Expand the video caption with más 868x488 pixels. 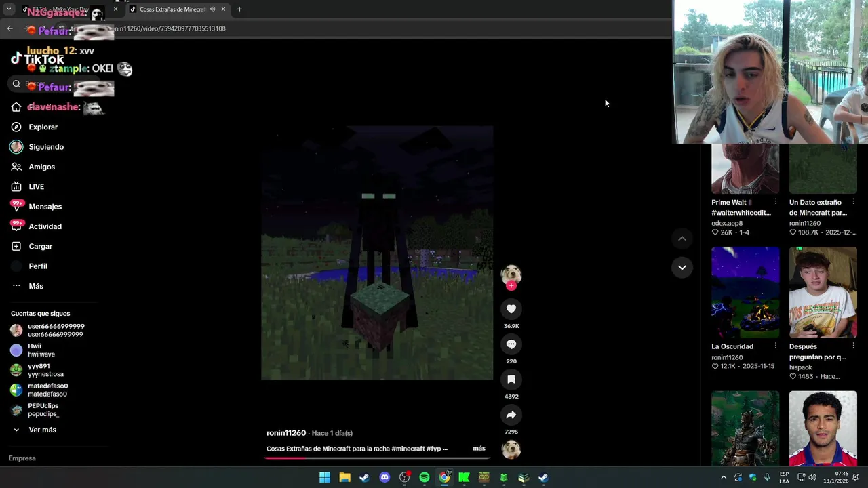click(x=479, y=449)
